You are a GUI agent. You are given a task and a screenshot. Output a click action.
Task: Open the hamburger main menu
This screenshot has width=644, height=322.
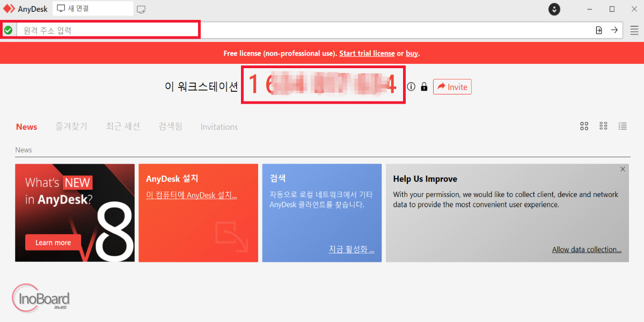[x=634, y=30]
